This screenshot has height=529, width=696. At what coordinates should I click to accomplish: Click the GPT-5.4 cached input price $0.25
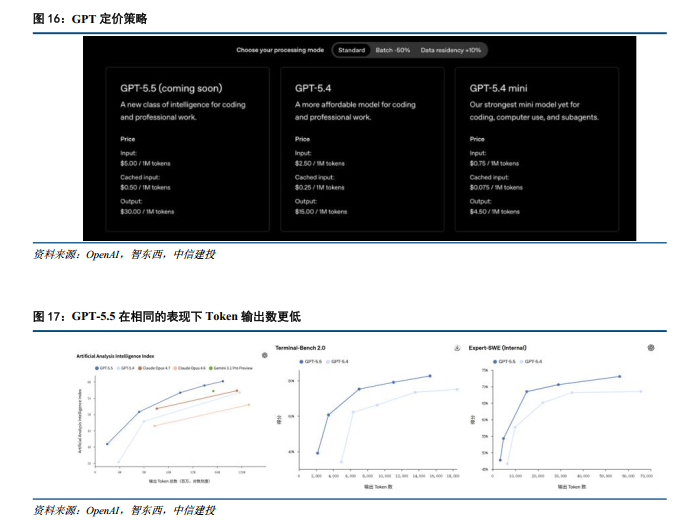(320, 187)
